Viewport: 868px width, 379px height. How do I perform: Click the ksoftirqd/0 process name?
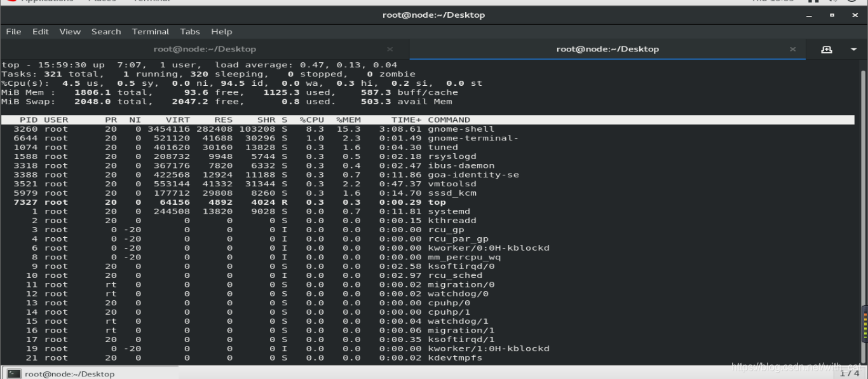461,266
